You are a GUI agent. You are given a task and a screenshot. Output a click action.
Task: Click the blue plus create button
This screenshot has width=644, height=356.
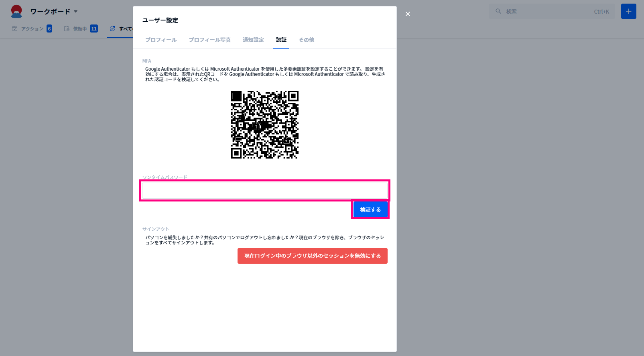[x=628, y=11]
